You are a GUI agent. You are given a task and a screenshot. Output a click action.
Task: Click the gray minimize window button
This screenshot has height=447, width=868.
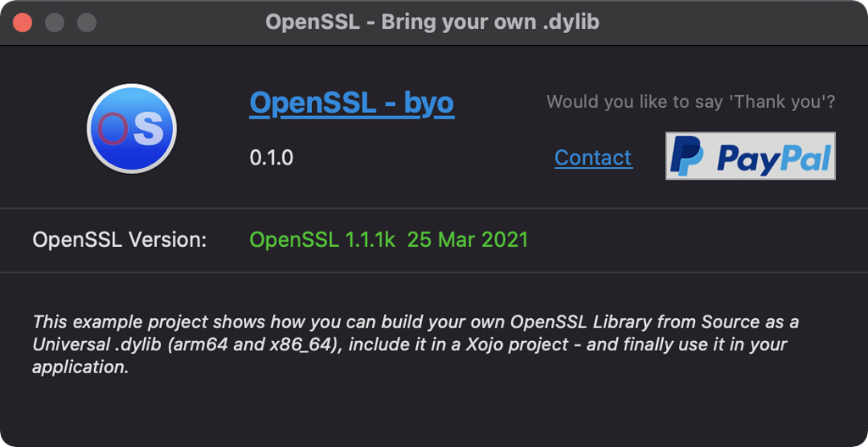[55, 22]
